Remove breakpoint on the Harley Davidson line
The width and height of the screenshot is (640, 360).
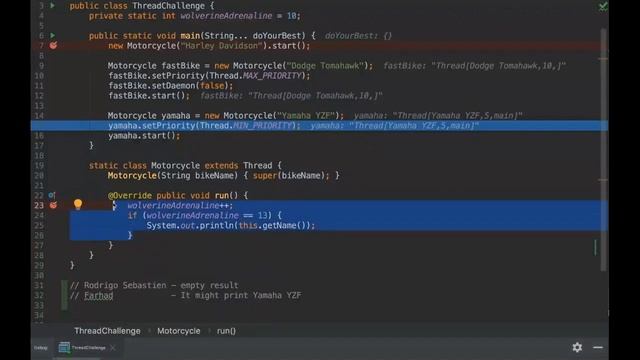coord(53,45)
